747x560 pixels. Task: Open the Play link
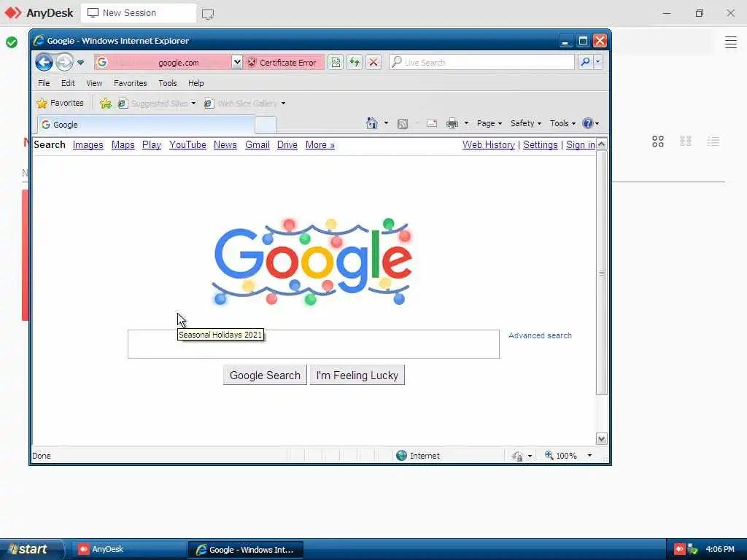[x=152, y=145]
